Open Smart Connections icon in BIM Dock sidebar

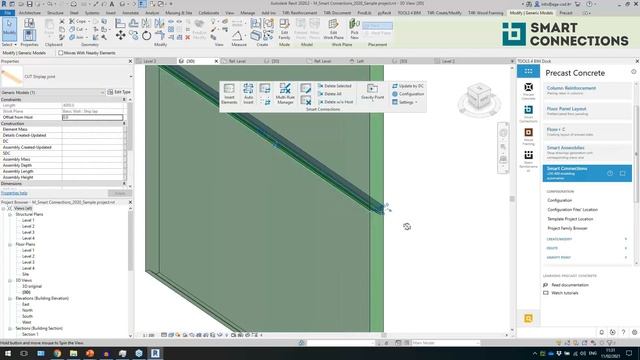[528, 113]
